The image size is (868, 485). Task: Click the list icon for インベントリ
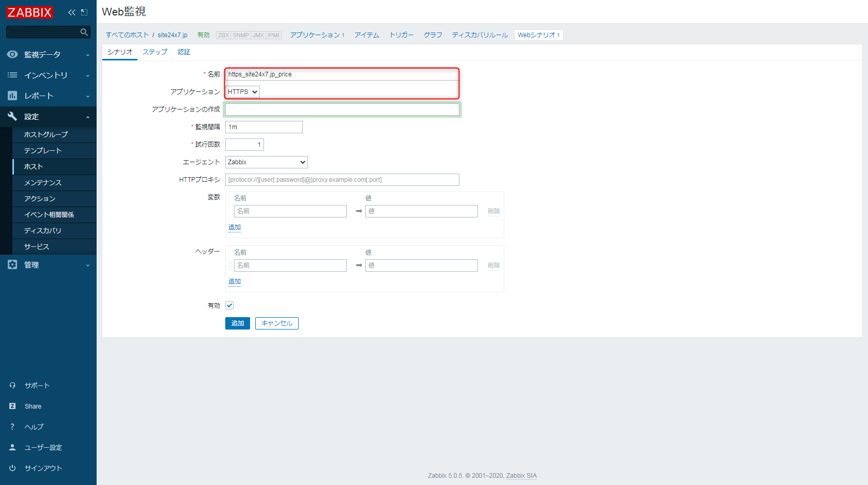(x=12, y=75)
